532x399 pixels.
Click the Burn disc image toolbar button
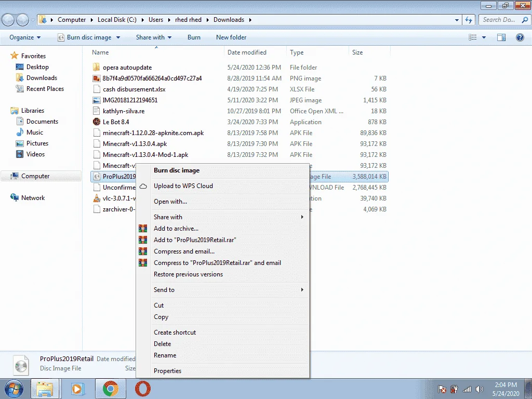(x=85, y=37)
